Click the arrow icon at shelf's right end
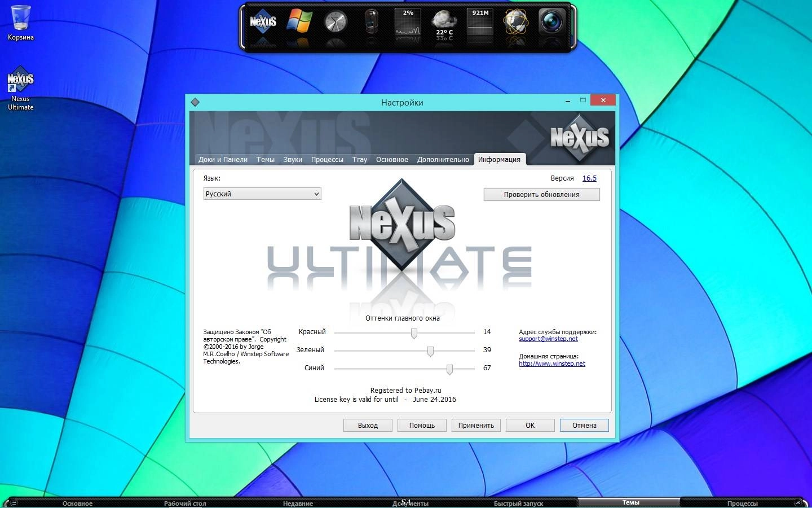 click(x=797, y=502)
